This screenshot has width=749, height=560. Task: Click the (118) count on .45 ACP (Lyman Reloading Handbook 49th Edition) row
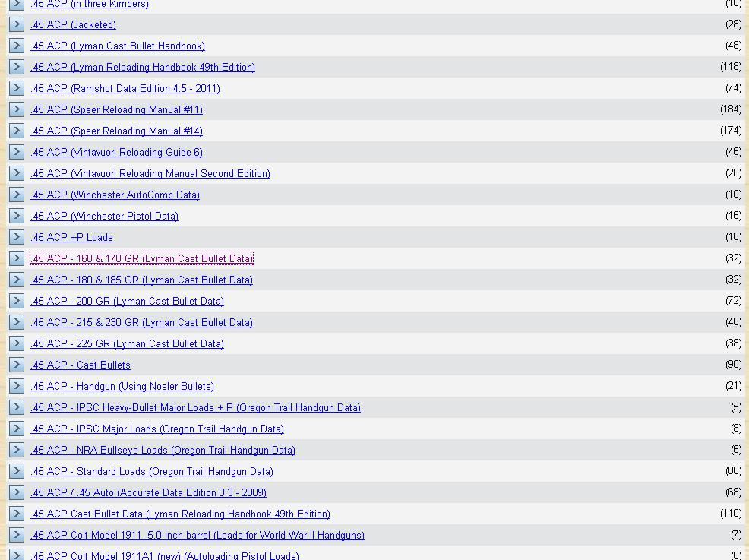click(731, 67)
